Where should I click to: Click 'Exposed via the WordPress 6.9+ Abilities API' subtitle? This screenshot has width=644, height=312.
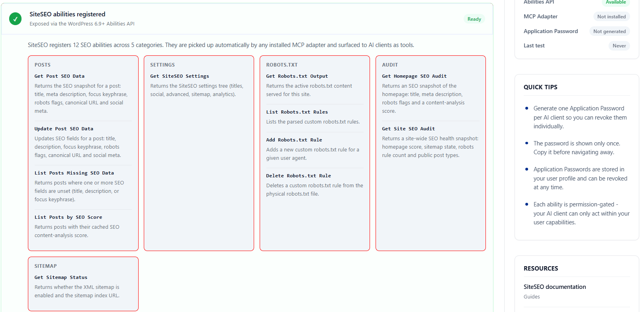pos(82,24)
